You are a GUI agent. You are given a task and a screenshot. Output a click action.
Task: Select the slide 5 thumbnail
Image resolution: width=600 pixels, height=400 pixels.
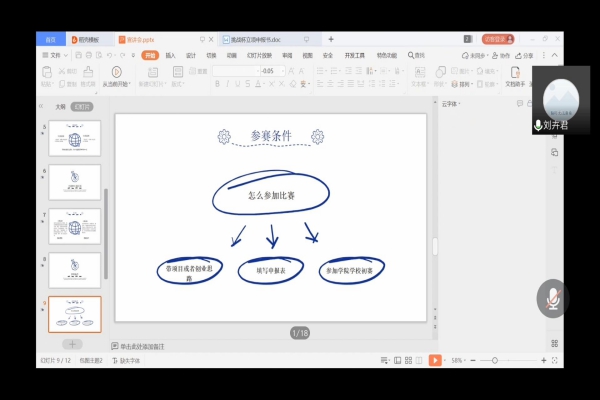75,138
